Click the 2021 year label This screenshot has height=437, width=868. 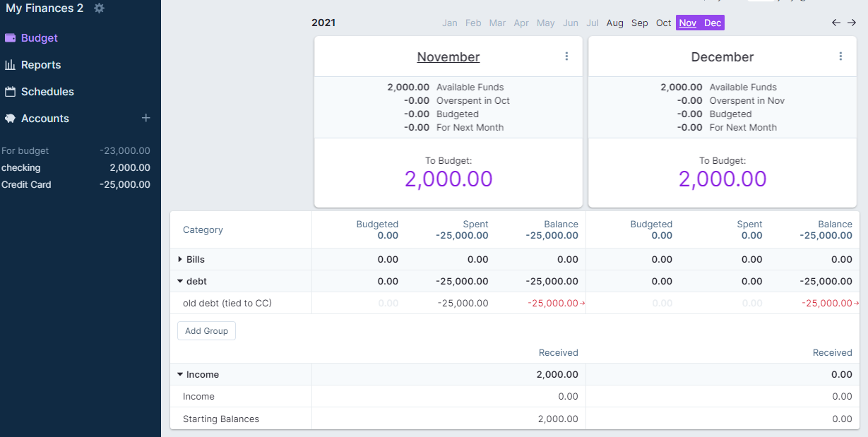click(323, 23)
